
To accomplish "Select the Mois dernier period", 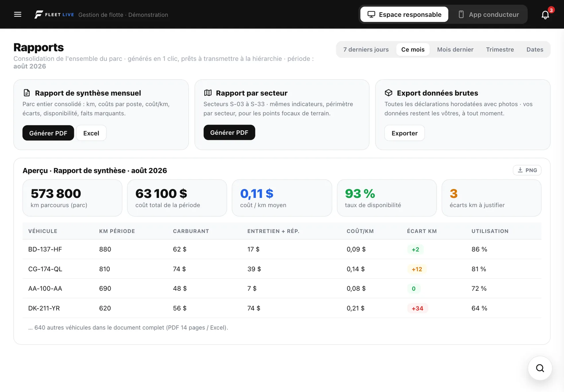I will pyautogui.click(x=455, y=49).
